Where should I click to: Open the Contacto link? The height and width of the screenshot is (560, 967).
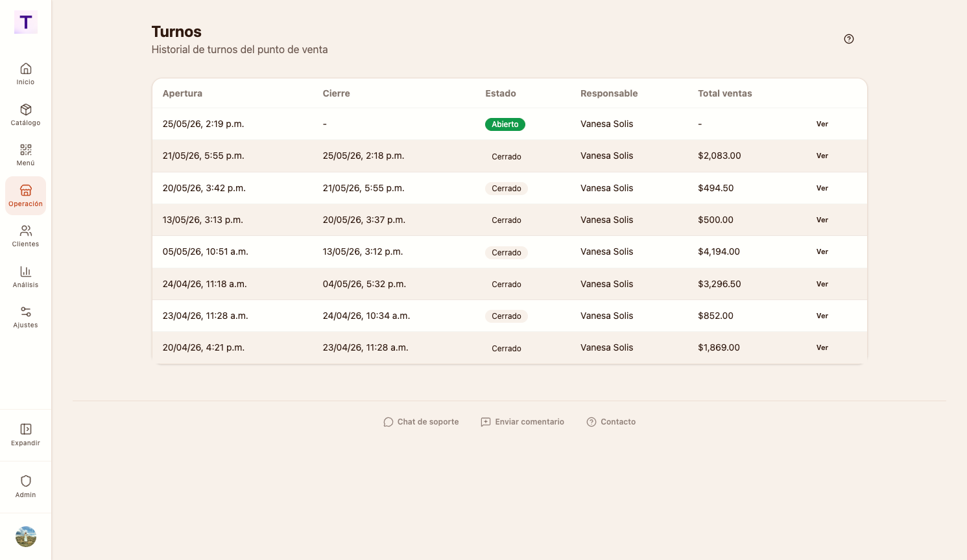click(611, 422)
